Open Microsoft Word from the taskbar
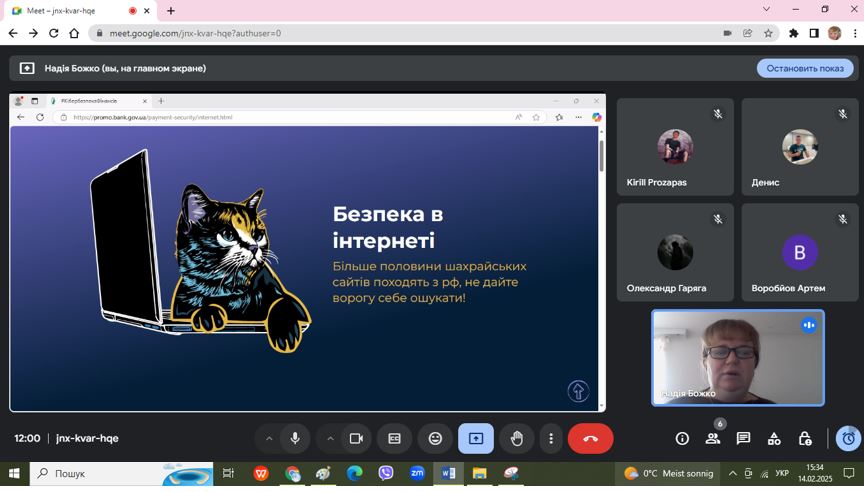The image size is (864, 492). pyautogui.click(x=448, y=473)
